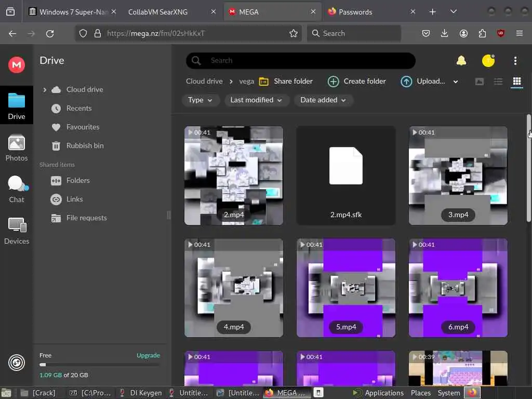532x399 pixels.
Task: Select the 2.mp4 video thumbnail
Action: [x=234, y=176]
